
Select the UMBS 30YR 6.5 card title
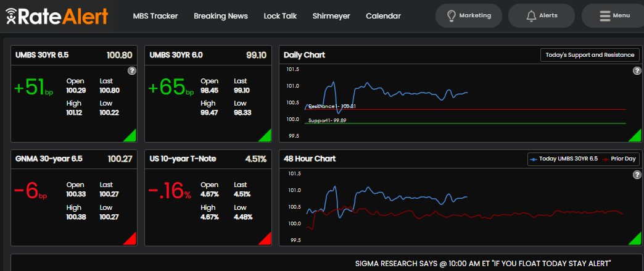(42, 55)
